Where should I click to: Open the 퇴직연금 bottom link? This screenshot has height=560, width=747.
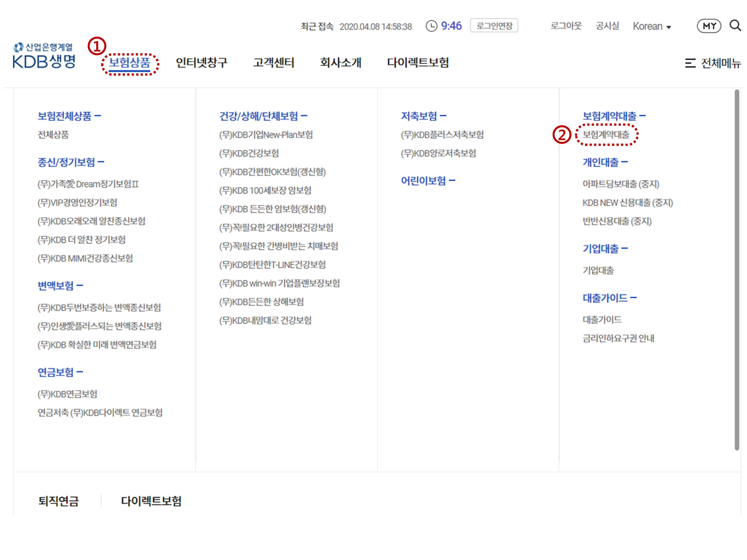pos(59,501)
